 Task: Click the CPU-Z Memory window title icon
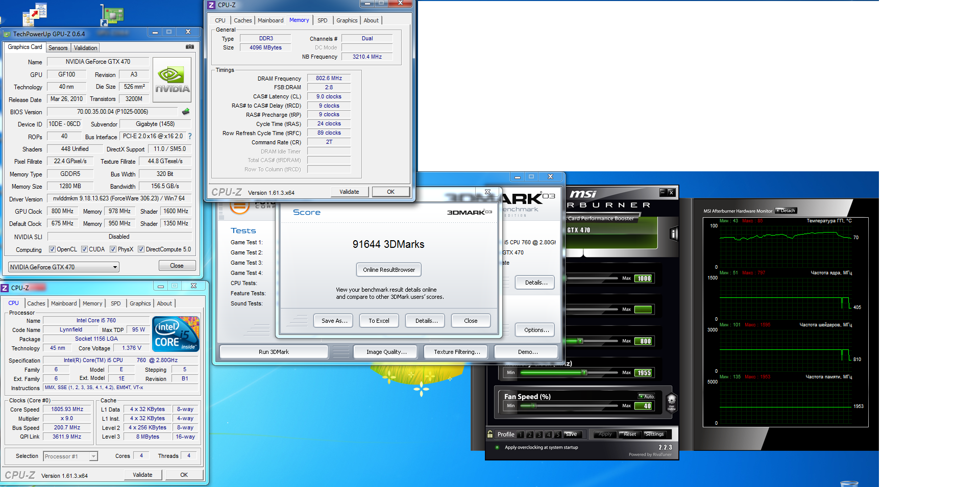point(211,5)
